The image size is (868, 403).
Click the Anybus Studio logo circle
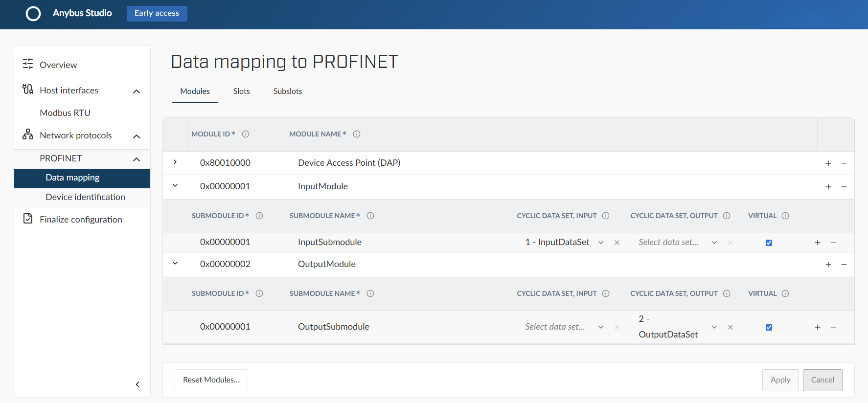pos(33,14)
